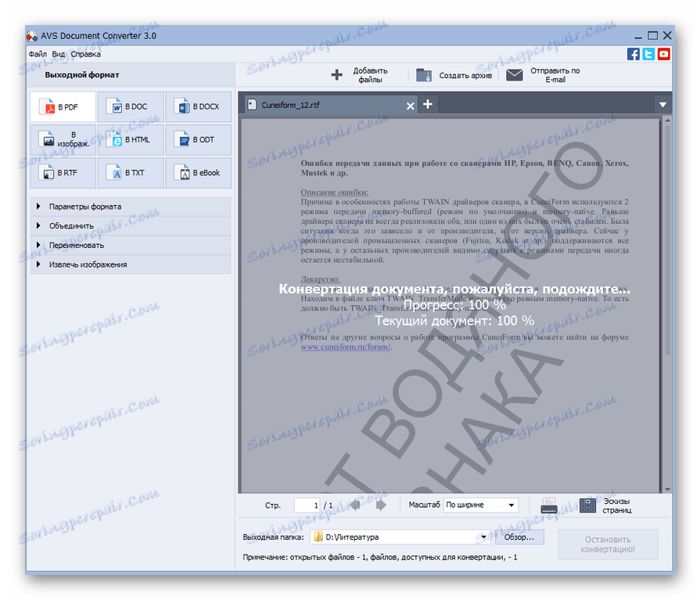The image size is (700, 600).
Task: Convert to image format button
Action: pyautogui.click(x=63, y=140)
